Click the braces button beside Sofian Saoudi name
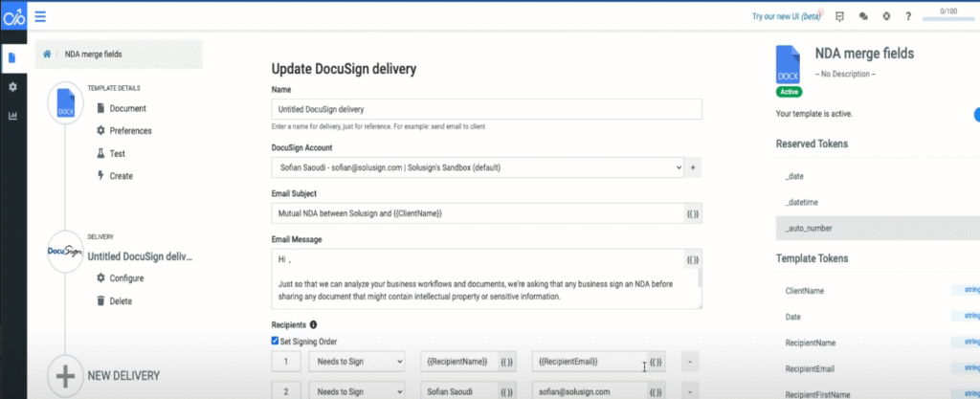The image size is (980, 399). 507,391
